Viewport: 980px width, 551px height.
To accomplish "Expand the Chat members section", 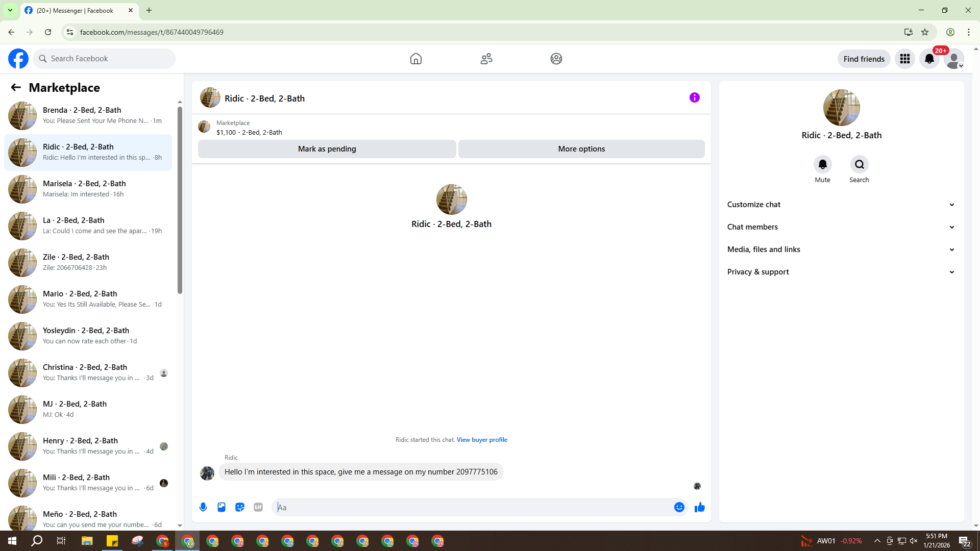I will [x=841, y=227].
